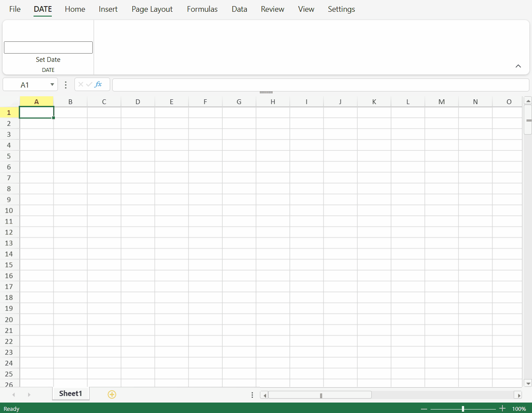This screenshot has height=413, width=532.
Task: Click the next sheet navigation arrow
Action: [x=29, y=395]
